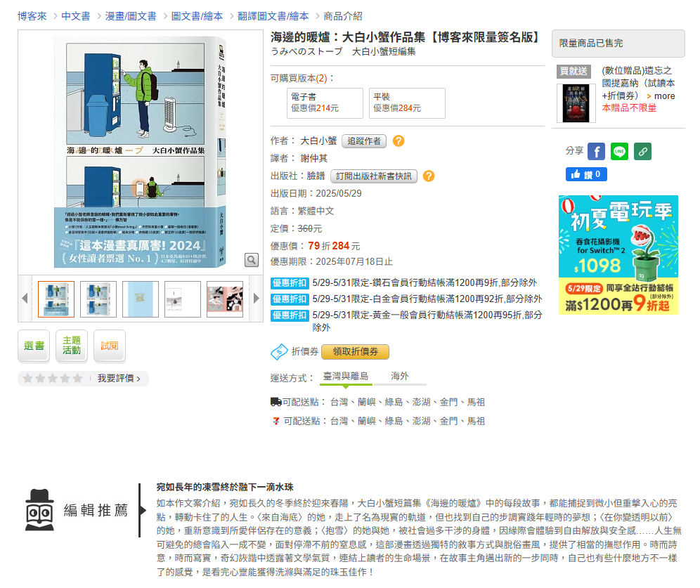Switch to 海外 shipping tab

click(400, 377)
